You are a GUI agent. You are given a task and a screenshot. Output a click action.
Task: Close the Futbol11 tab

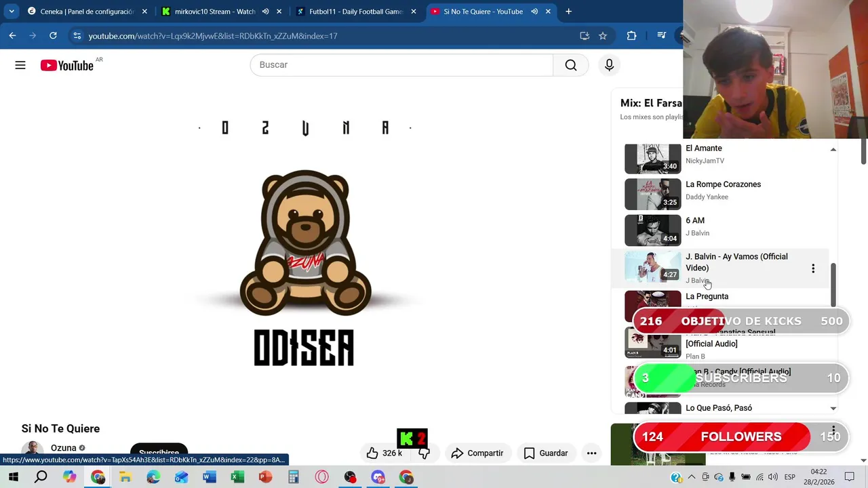coord(414,12)
